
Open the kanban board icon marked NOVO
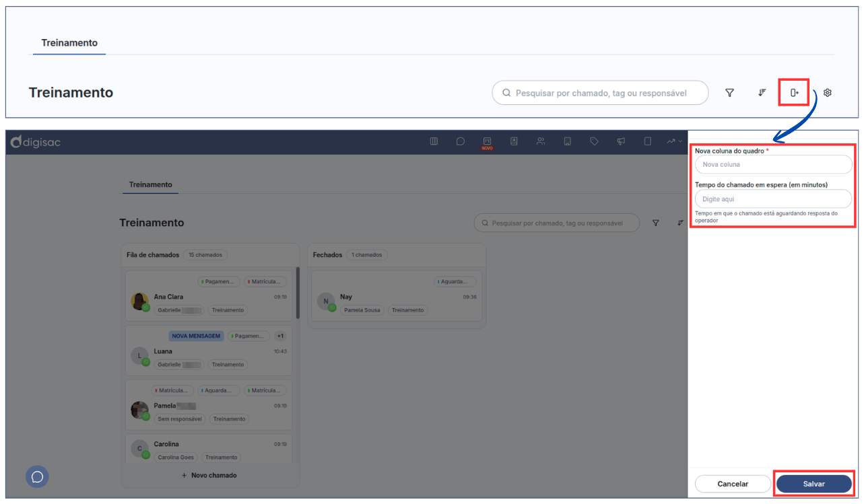[487, 141]
